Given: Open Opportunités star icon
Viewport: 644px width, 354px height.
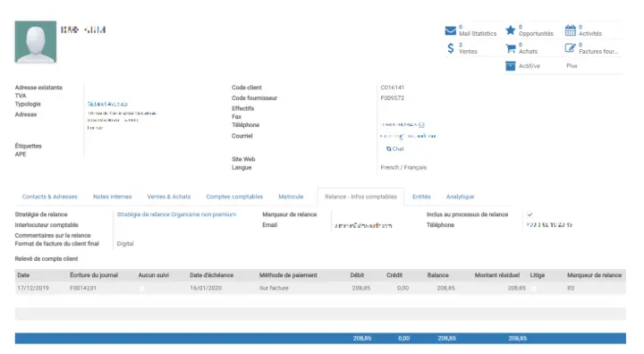Looking at the screenshot, I should [510, 30].
